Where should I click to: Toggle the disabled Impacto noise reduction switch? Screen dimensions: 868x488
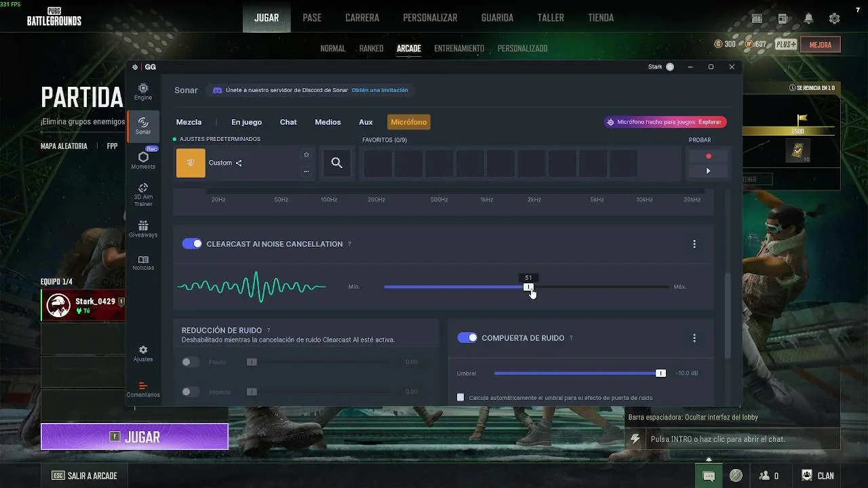tap(191, 392)
